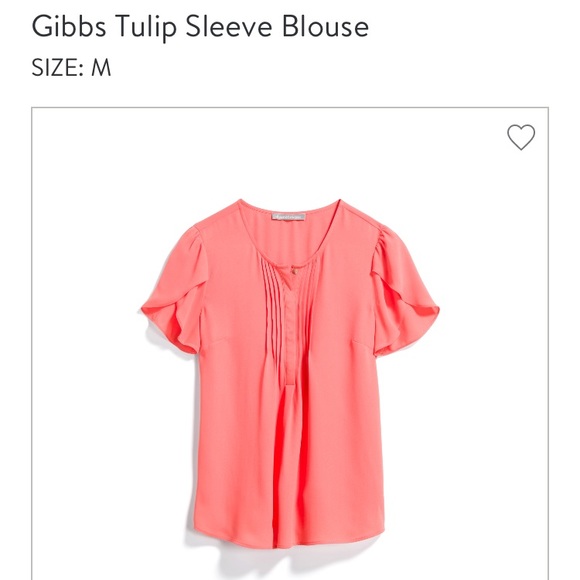Click the word Blouse in the title

tap(326, 26)
